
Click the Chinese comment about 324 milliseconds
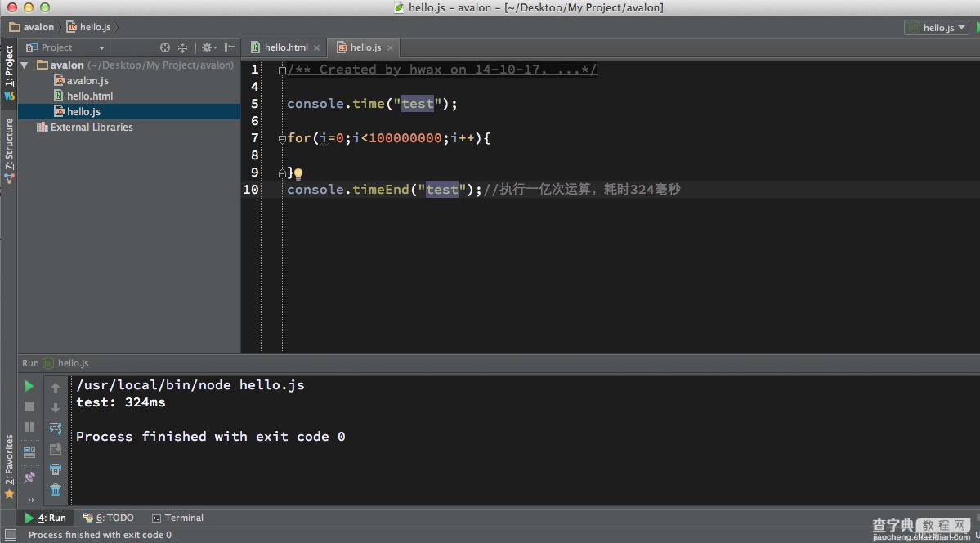tap(582, 190)
